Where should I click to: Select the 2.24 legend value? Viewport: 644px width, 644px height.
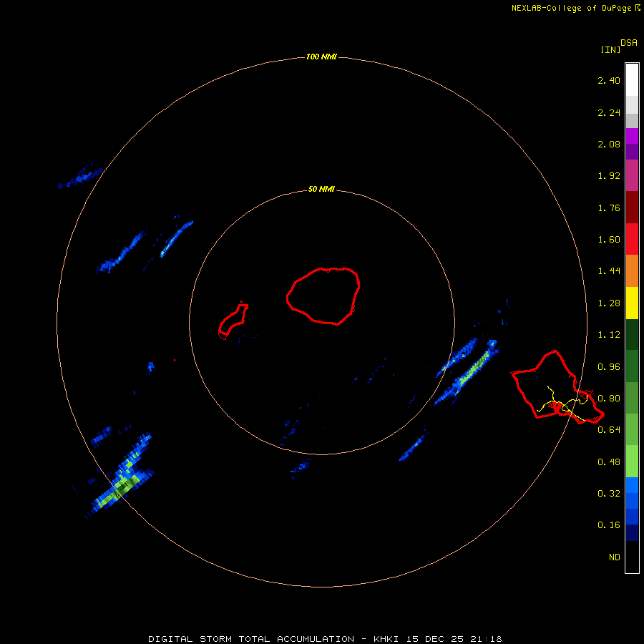pos(609,112)
